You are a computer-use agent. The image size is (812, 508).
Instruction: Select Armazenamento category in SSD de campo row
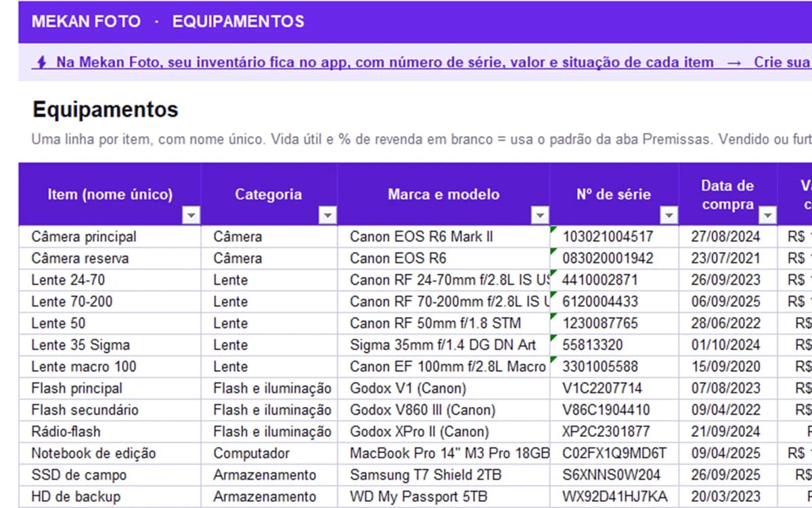[269, 475]
